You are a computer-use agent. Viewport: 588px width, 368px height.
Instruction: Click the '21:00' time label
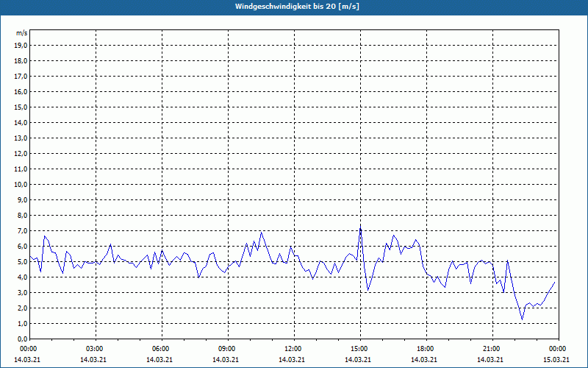click(492, 349)
